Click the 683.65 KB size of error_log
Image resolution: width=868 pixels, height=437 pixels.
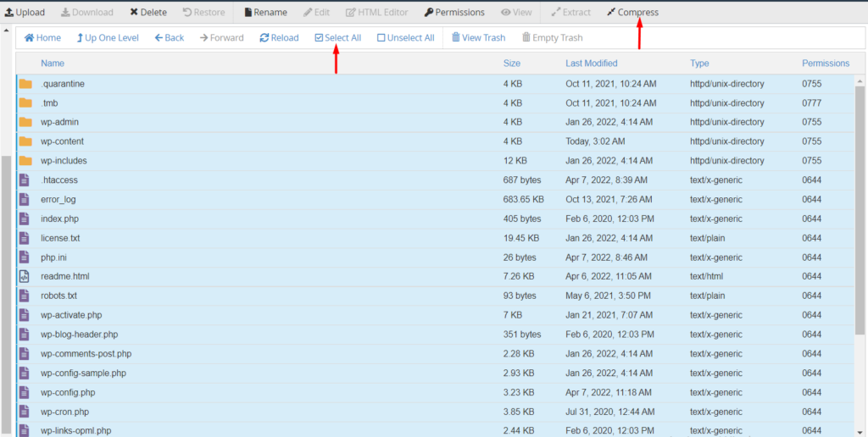(x=523, y=199)
